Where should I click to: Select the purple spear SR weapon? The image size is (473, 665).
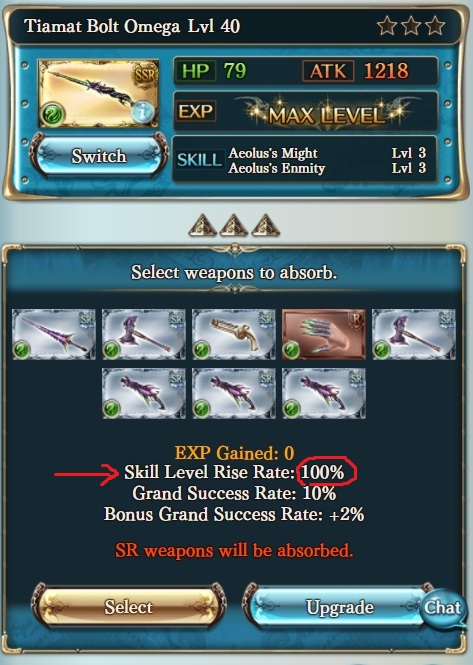(x=54, y=334)
